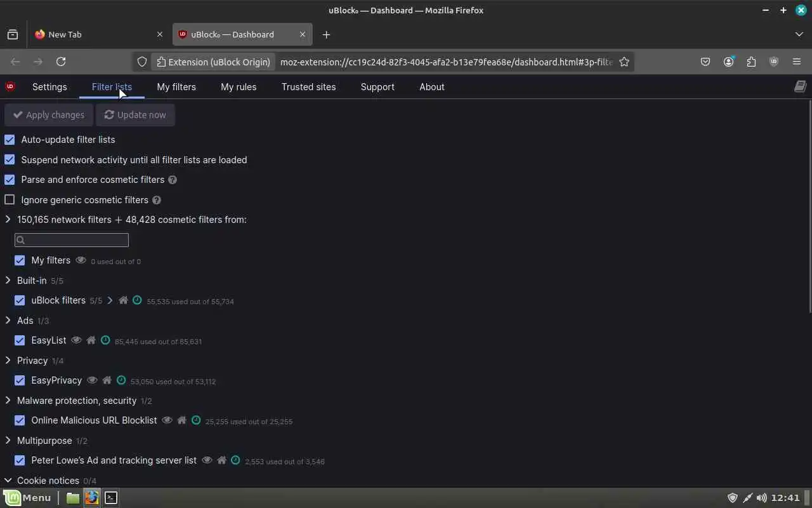812x508 pixels.
Task: Open EasyList home page icon
Action: point(91,340)
